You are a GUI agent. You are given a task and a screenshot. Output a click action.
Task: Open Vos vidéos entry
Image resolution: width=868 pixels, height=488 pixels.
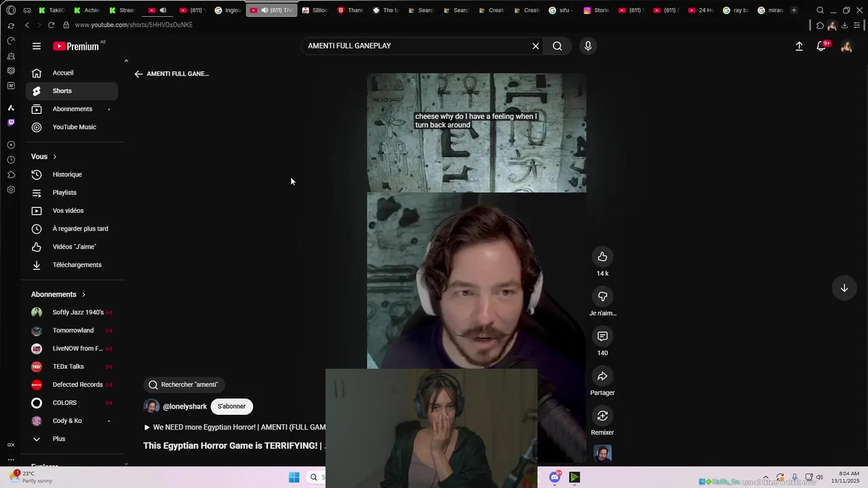[x=72, y=211]
